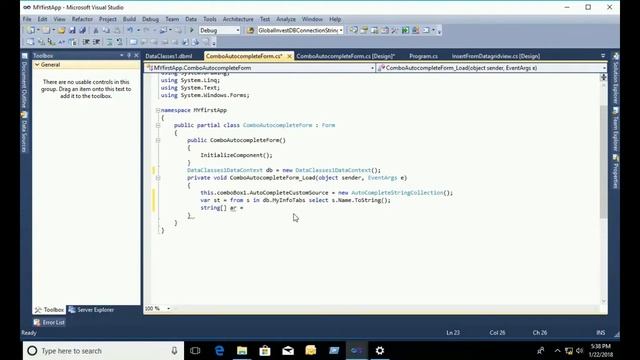Click the 'string[] ar =' code line
640x360 pixels.
[x=222, y=208]
